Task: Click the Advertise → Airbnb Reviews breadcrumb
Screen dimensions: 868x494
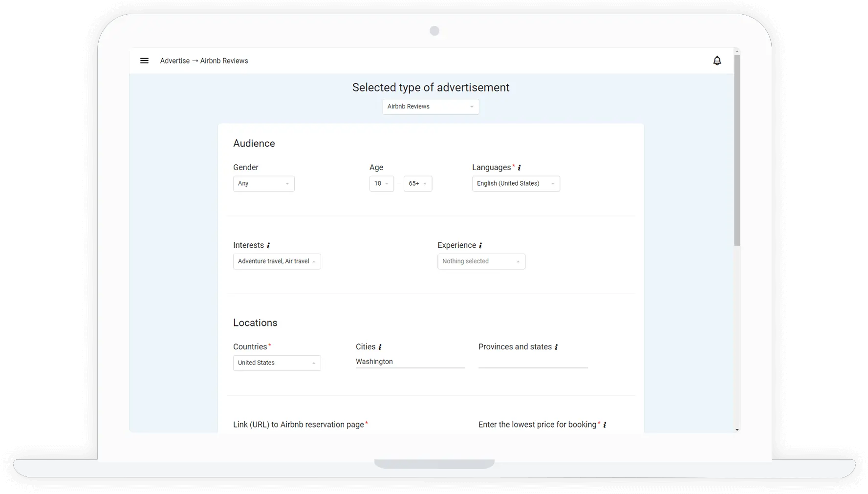Action: [x=204, y=61]
